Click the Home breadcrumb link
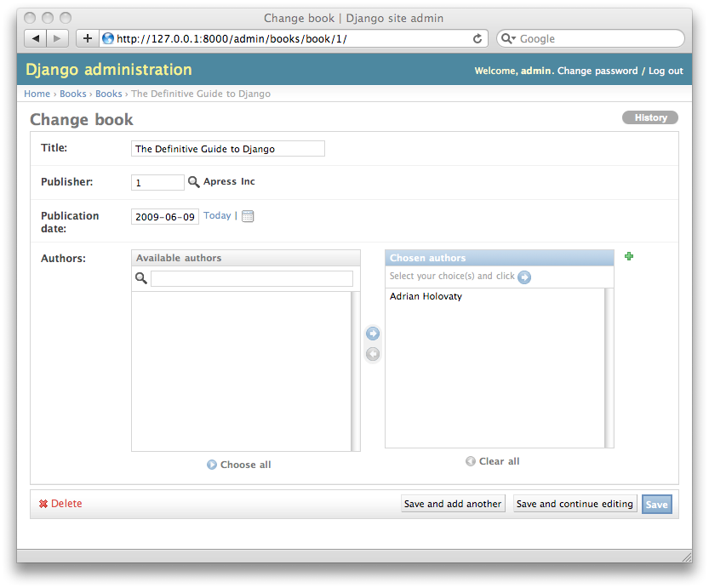The image size is (709, 588). pyautogui.click(x=37, y=94)
